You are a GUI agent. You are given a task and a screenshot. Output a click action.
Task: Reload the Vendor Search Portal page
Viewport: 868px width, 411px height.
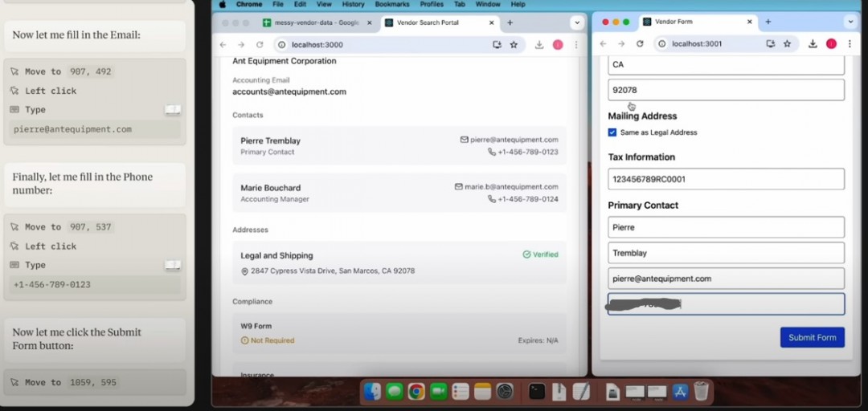click(x=259, y=45)
